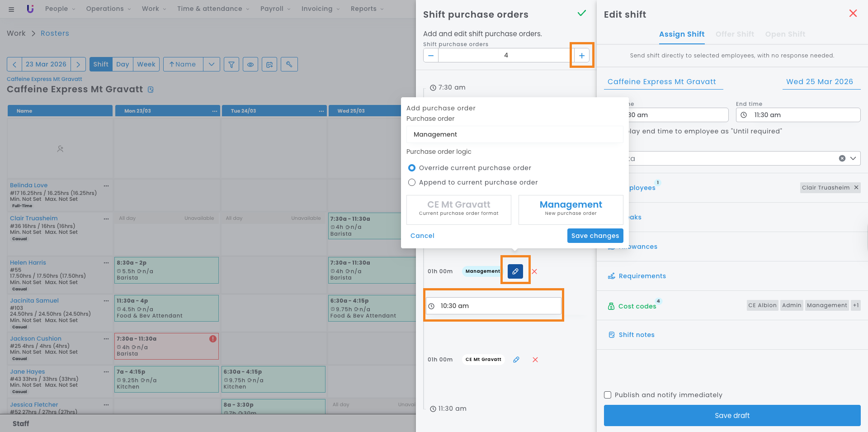The image size is (868, 432).
Task: Click the plus icon to add purchase order
Action: coord(581,56)
